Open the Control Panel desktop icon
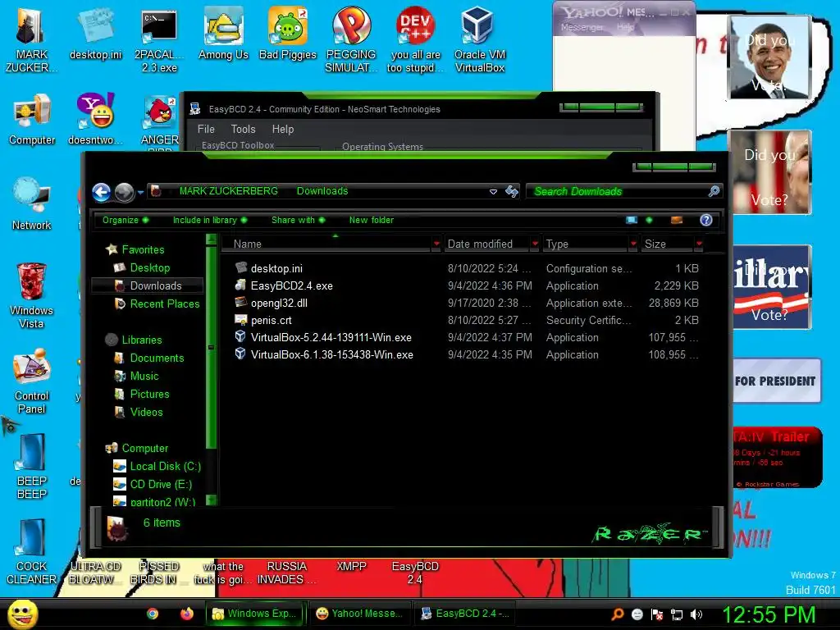 pos(32,381)
